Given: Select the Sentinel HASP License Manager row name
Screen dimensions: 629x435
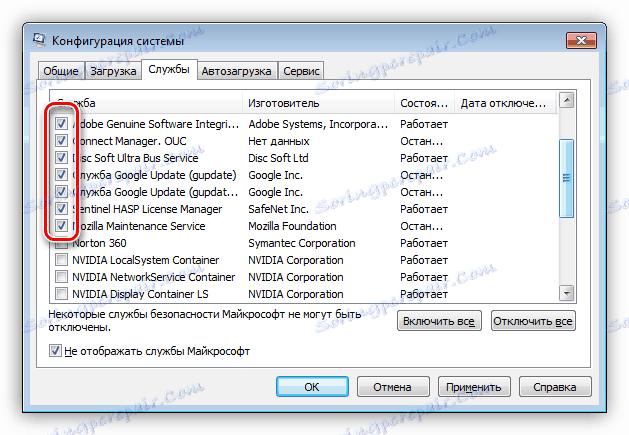Looking at the screenshot, I should (147, 209).
